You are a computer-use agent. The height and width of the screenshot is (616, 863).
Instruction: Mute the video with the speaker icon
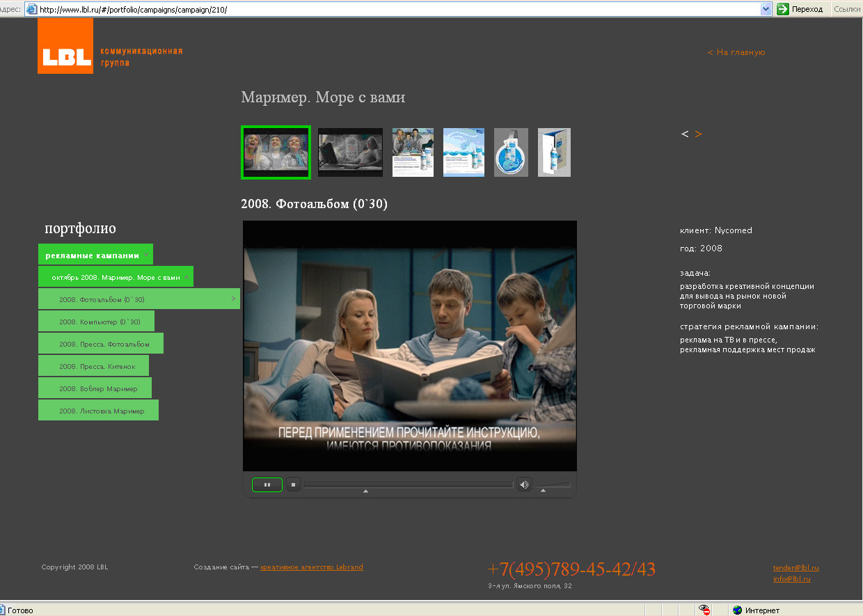[x=524, y=484]
